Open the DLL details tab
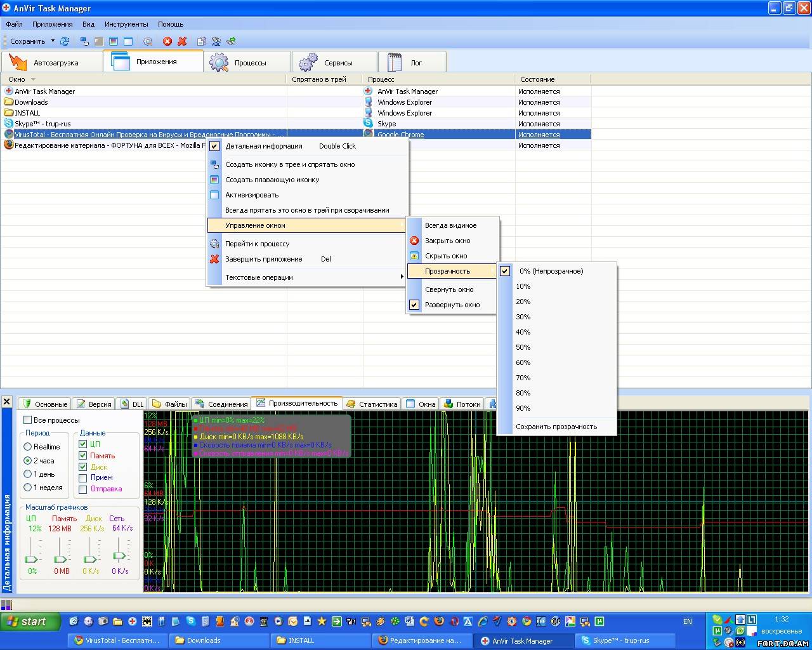This screenshot has width=812, height=650. [133, 404]
